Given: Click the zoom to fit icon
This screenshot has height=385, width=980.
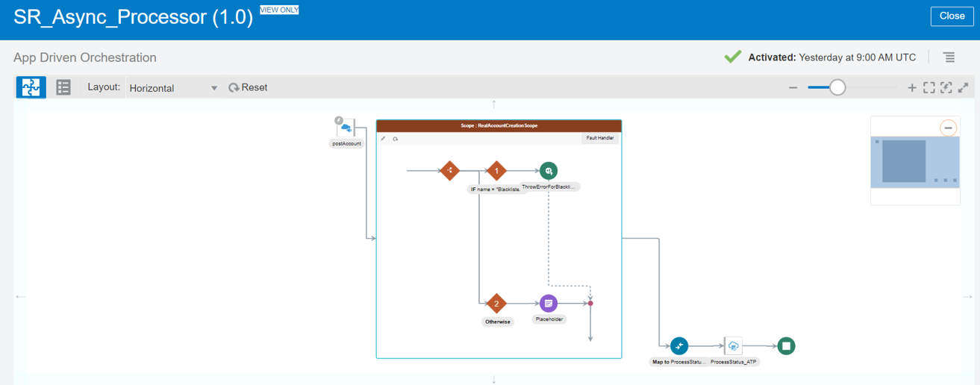Looking at the screenshot, I should [x=929, y=88].
